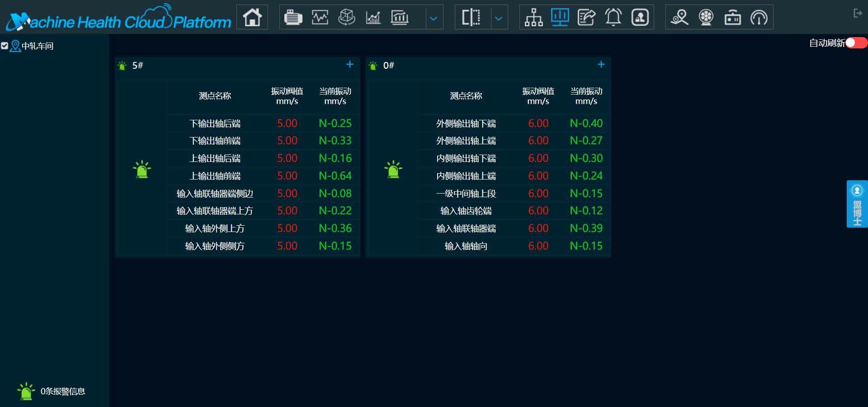The image size is (868, 407).
Task: Click the alarm lamp icon beside 0条报警信息
Action: (x=26, y=391)
